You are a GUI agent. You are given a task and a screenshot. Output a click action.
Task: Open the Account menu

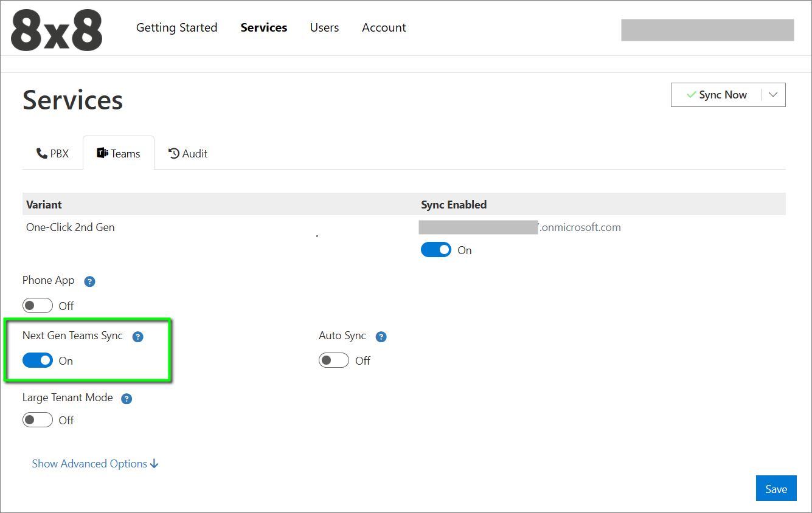tap(384, 27)
